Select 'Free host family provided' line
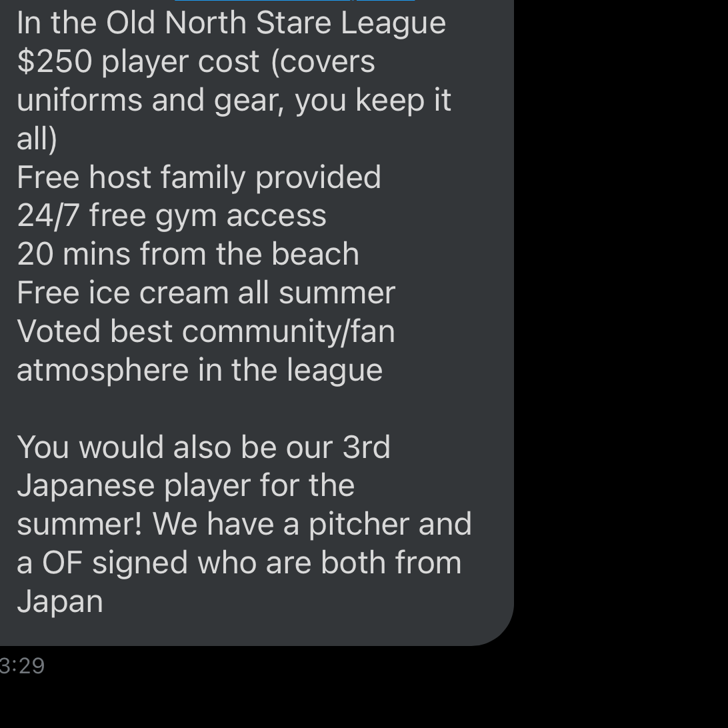The height and width of the screenshot is (728, 728). [x=199, y=177]
